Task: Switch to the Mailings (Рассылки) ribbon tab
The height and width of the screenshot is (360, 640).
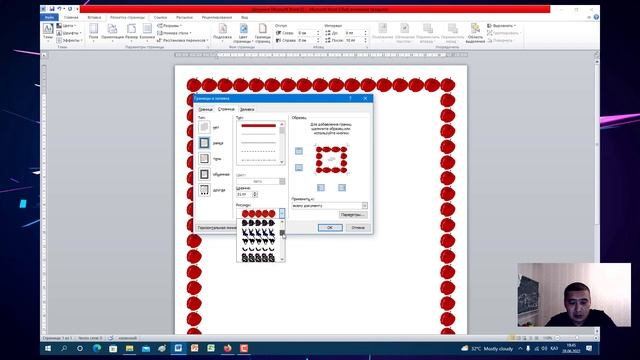Action: coord(184,18)
